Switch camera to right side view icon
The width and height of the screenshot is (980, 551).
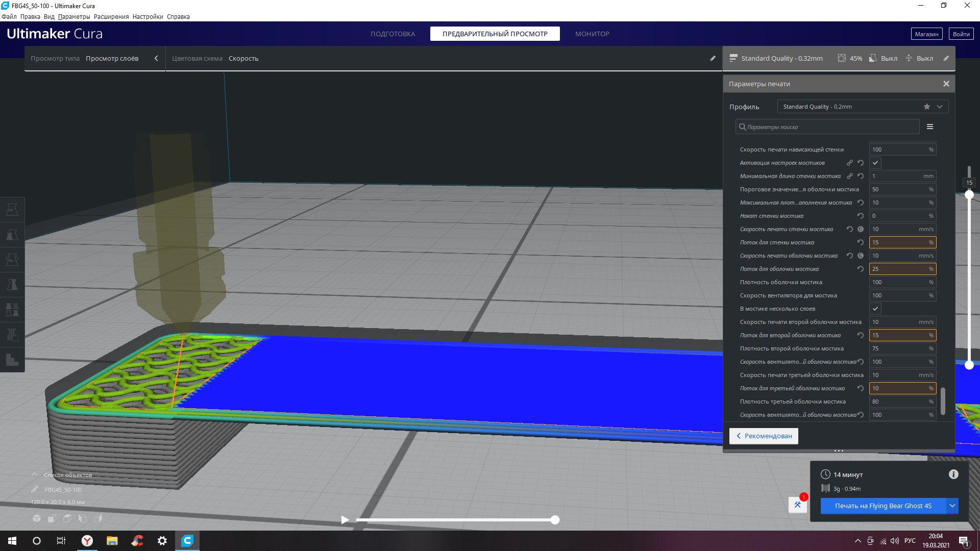(98, 518)
